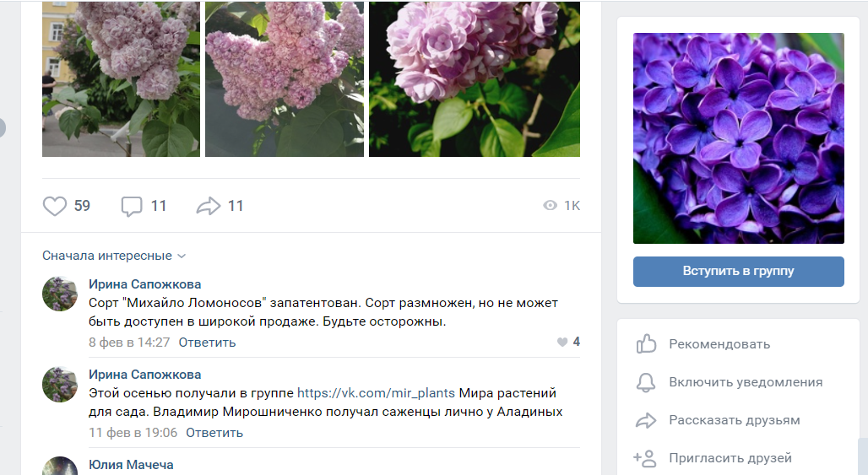Open the vk.com/mir_plants link

click(x=376, y=393)
